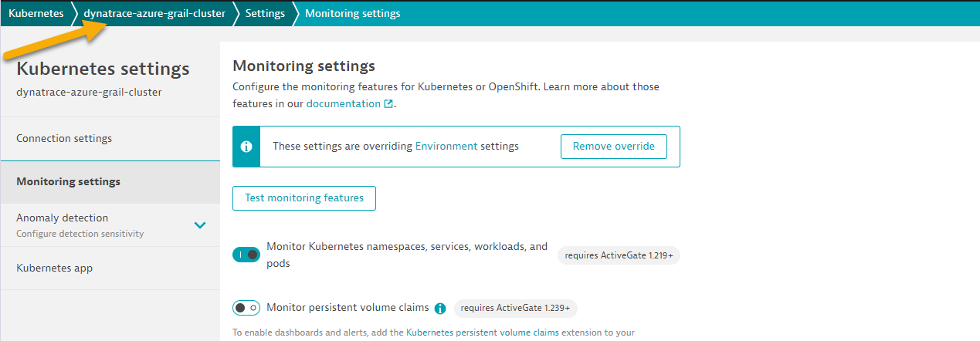Image resolution: width=980 pixels, height=341 pixels.
Task: Click info icon beside persistent volume claims
Action: (x=440, y=309)
